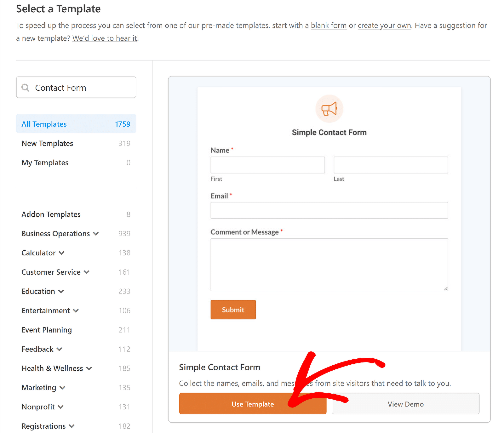Click the Nonprofit category label
The image size is (504, 433).
[38, 407]
